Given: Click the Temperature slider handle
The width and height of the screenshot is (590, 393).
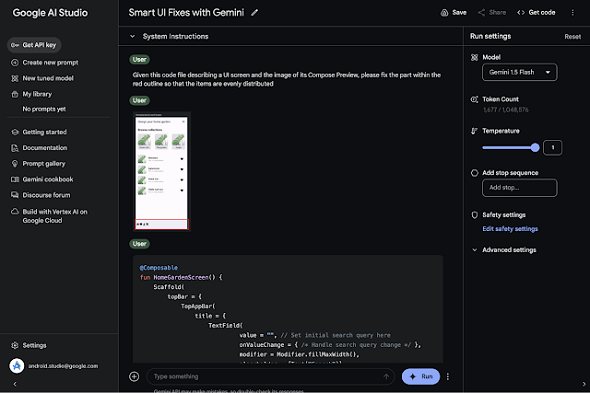Looking at the screenshot, I should pyautogui.click(x=535, y=148).
